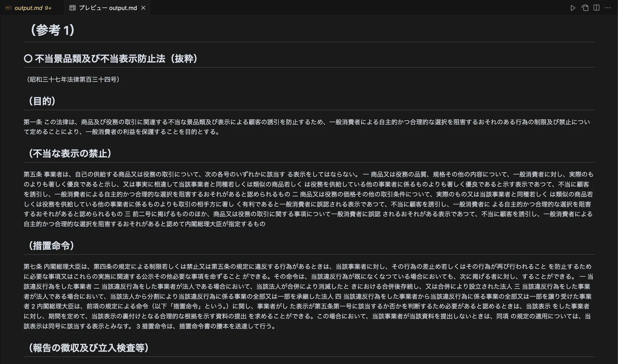Show source with the open file icon
This screenshot has height=364, width=618.
click(x=585, y=8)
